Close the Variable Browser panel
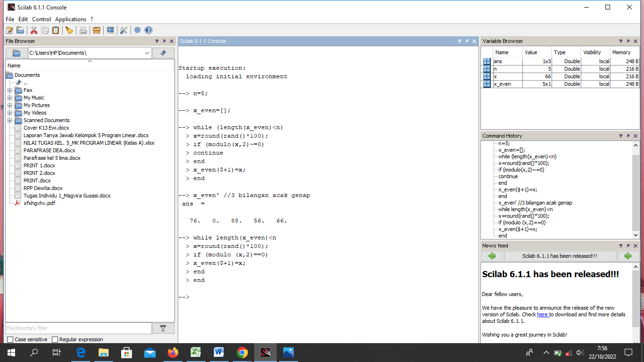 click(636, 41)
